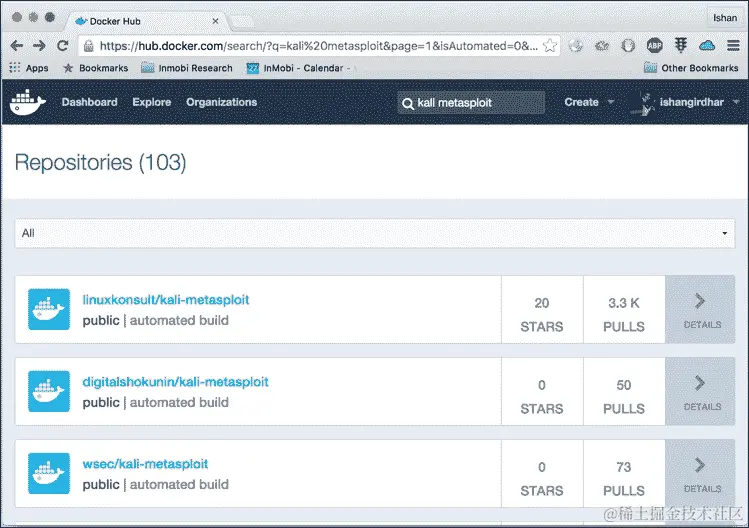Image resolution: width=749 pixels, height=528 pixels.
Task: Open the wsec/kali-metasploit repository link
Action: click(145, 464)
